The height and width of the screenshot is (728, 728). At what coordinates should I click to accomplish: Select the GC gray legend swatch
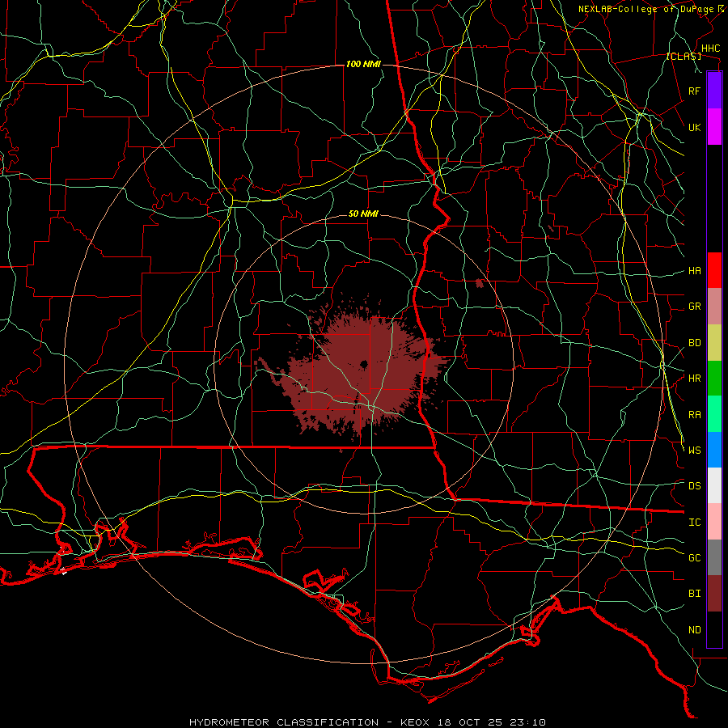pos(714,557)
